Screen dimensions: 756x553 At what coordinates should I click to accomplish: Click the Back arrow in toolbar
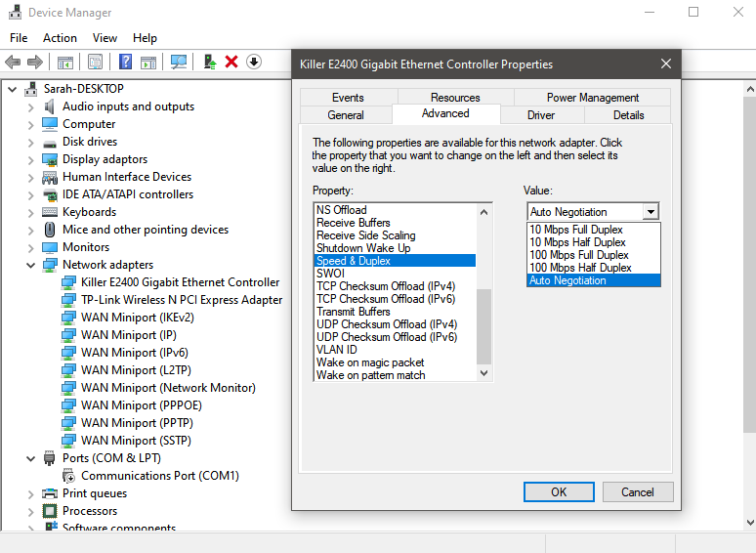tap(13, 62)
